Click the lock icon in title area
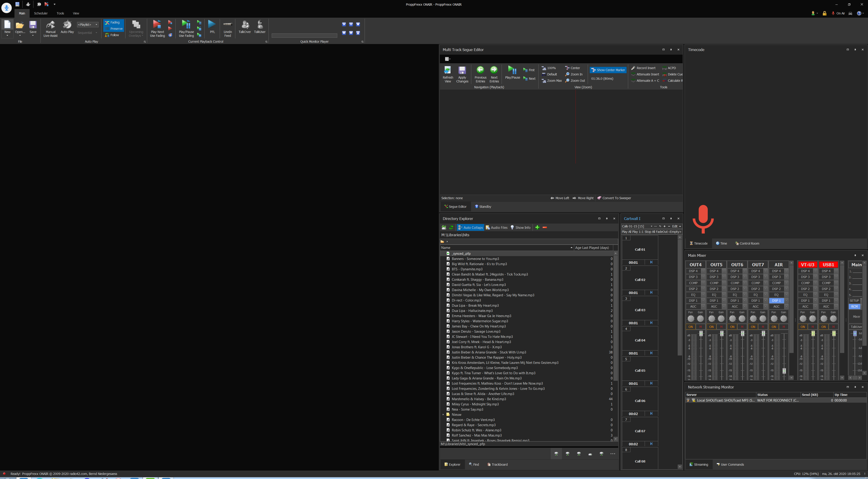868x479 pixels. 825,14
